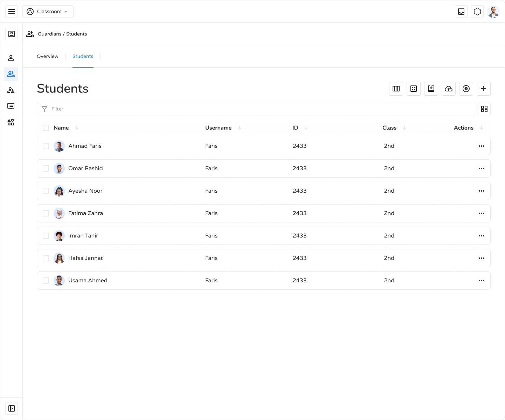This screenshot has width=505, height=420.
Task: Toggle the select-all checkbox in header
Action: pyautogui.click(x=46, y=128)
